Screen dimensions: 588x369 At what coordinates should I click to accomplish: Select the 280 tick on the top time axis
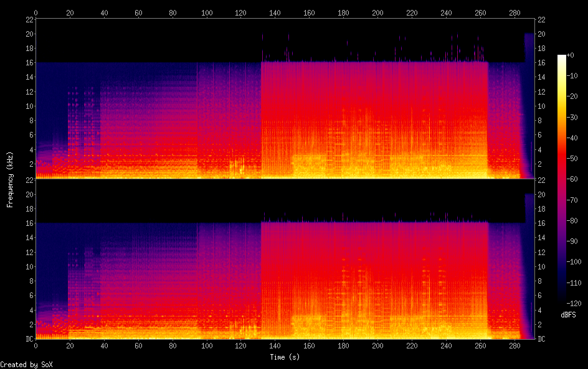pos(513,12)
